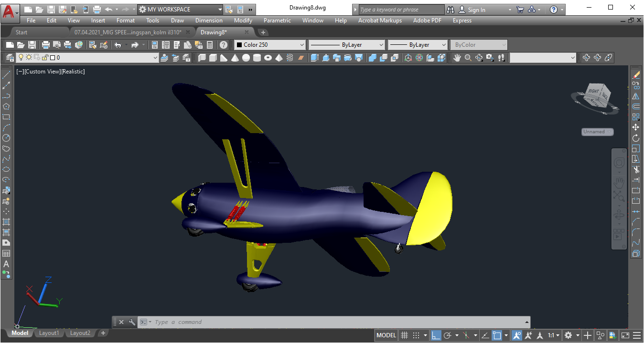Add a new drawing tab with plus button
The height and width of the screenshot is (343, 644).
(263, 32)
